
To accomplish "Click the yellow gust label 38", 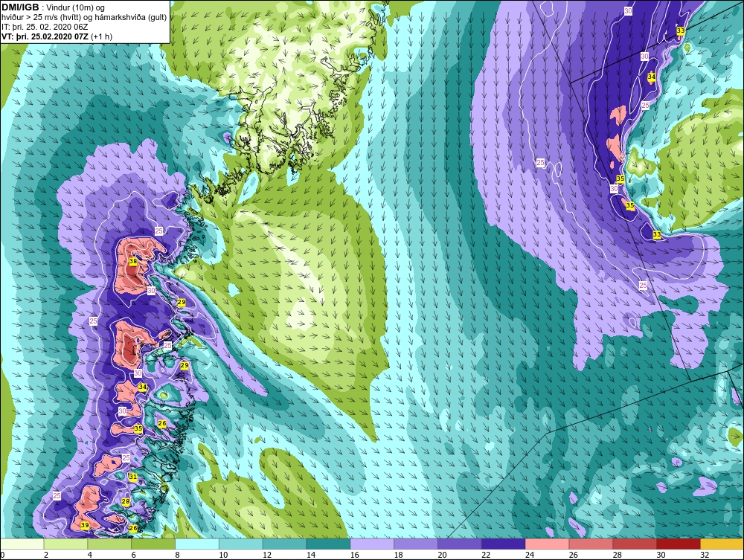I will click(x=133, y=261).
